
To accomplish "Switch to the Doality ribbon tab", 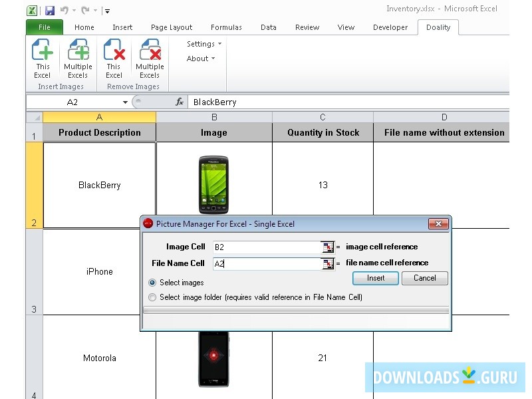I will pos(438,27).
